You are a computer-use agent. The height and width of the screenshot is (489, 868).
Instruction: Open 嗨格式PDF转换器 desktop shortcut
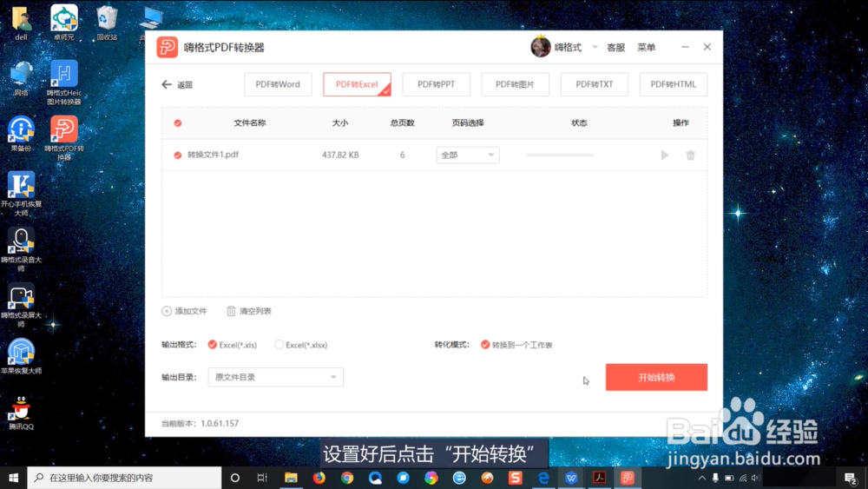(x=63, y=138)
